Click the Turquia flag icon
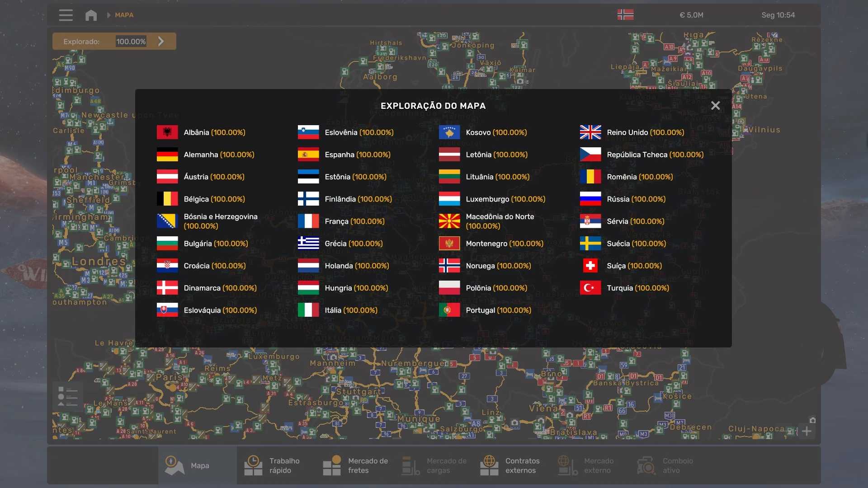This screenshot has width=868, height=488. 590,288
